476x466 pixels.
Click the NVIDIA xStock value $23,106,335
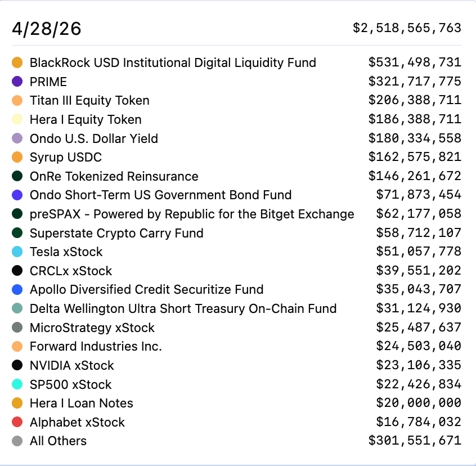(419, 365)
